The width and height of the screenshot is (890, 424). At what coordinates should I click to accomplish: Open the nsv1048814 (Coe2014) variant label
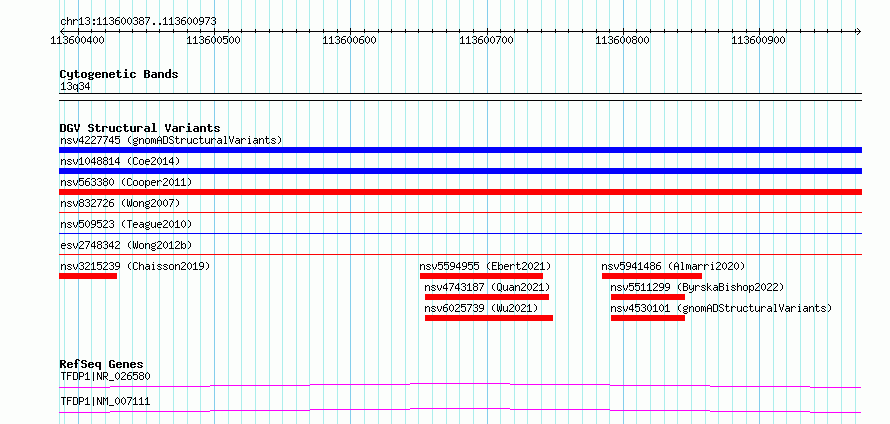tap(120, 161)
